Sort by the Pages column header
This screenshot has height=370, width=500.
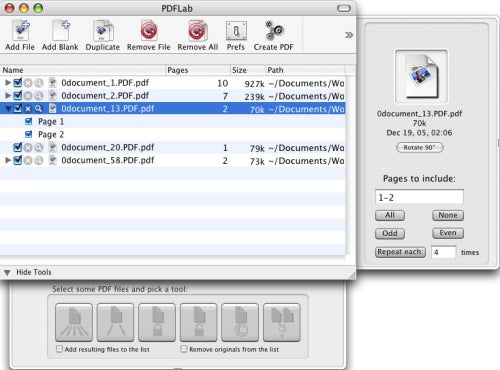198,70
